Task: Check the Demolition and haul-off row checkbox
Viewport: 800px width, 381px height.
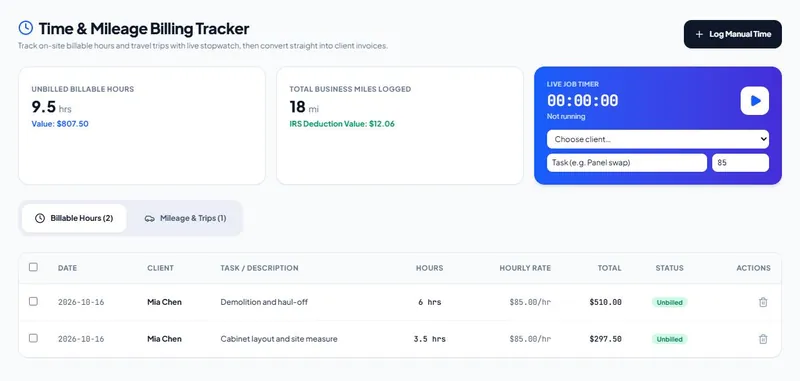Action: pos(33,301)
